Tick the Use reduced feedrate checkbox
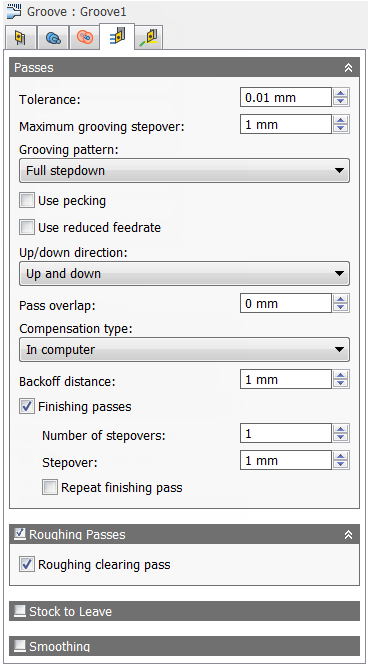The image size is (368, 664). (x=27, y=227)
